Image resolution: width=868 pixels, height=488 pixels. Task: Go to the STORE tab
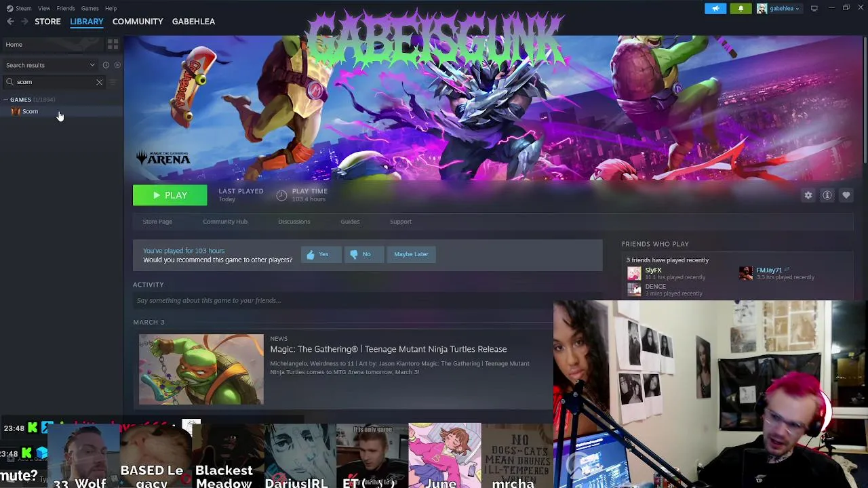[47, 22]
